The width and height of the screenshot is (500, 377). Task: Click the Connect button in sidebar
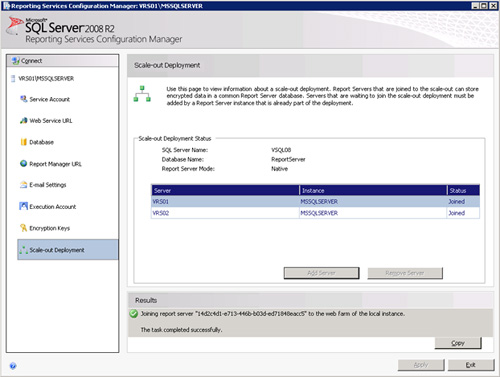pos(62,61)
